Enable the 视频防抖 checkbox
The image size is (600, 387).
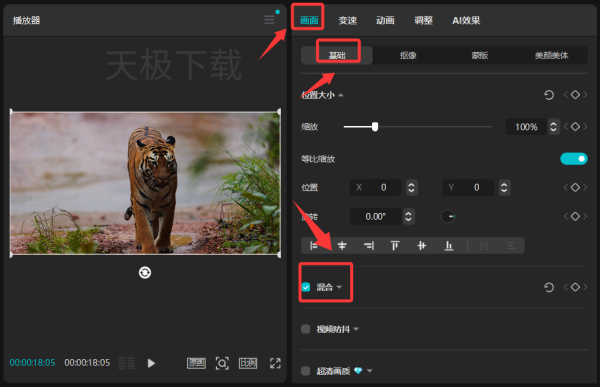306,329
